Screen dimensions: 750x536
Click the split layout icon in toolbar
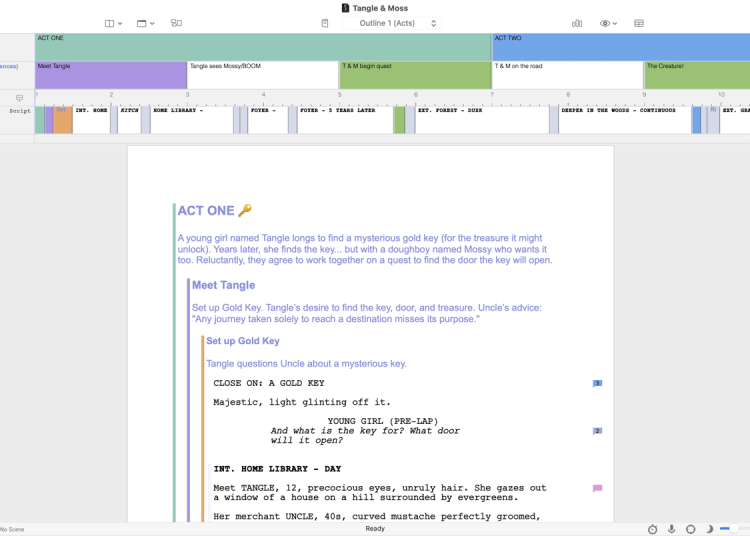click(x=110, y=23)
